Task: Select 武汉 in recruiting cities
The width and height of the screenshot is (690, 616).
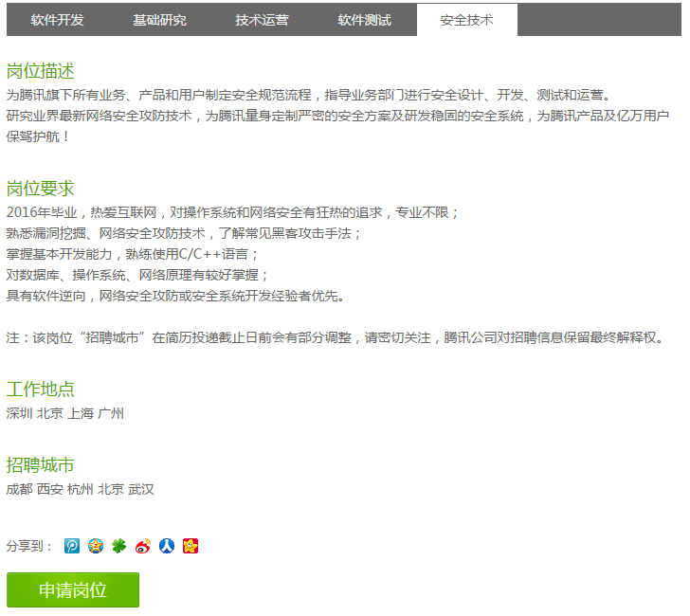Action: coord(141,490)
